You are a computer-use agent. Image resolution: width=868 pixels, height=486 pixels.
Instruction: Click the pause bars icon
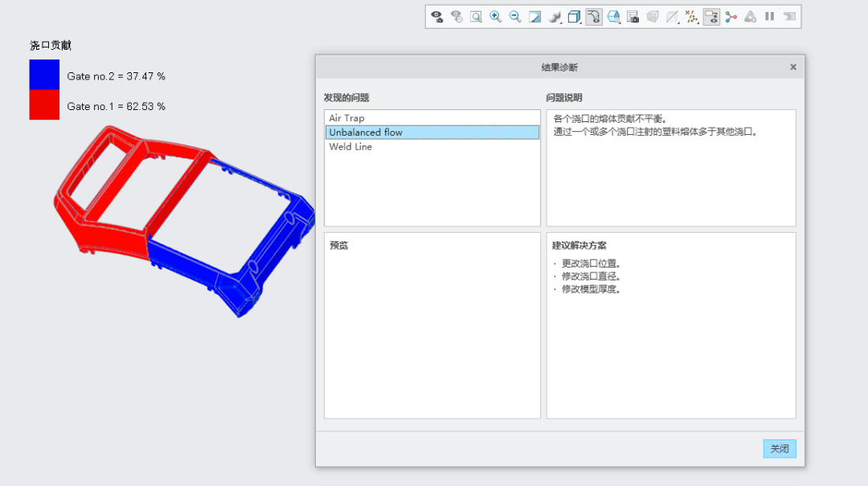click(x=769, y=17)
